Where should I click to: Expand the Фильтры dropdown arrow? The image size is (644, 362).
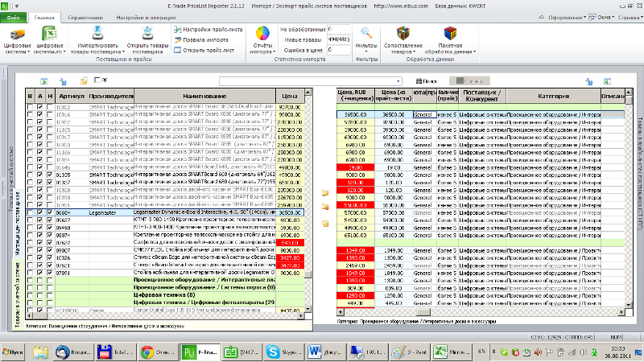[366, 51]
